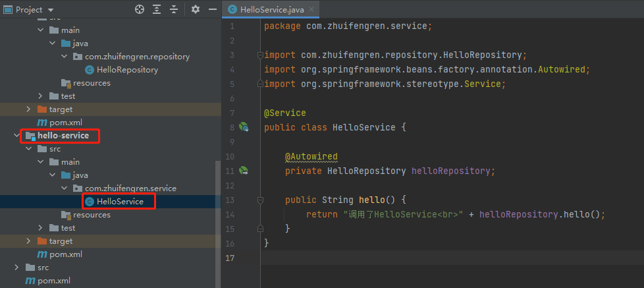Hide the Project tool window
This screenshot has height=288, width=644.
tap(212, 10)
